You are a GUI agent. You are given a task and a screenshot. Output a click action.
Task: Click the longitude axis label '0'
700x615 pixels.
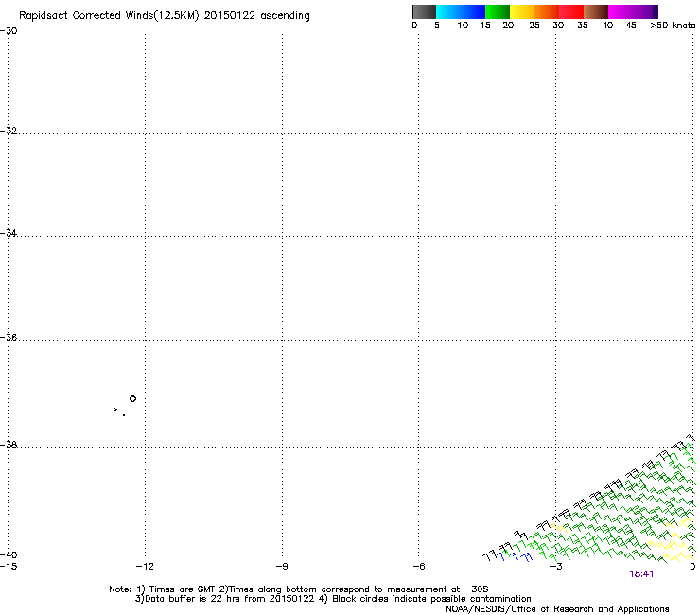click(692, 567)
